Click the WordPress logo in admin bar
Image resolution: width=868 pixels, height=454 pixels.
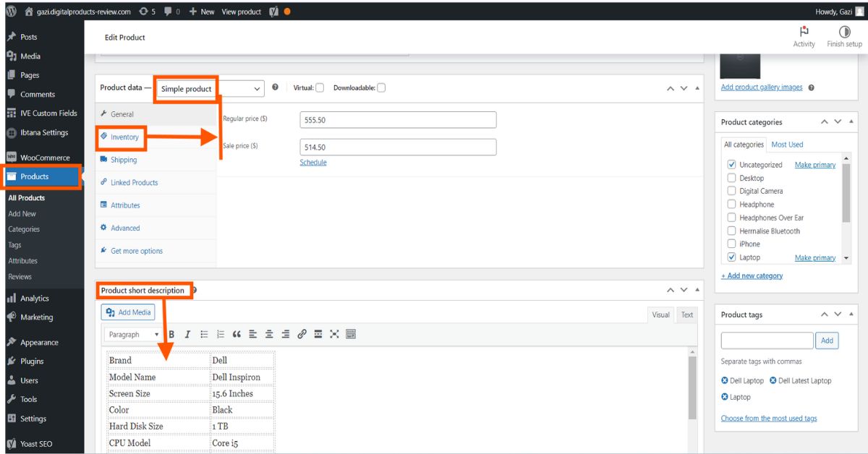pyautogui.click(x=11, y=12)
